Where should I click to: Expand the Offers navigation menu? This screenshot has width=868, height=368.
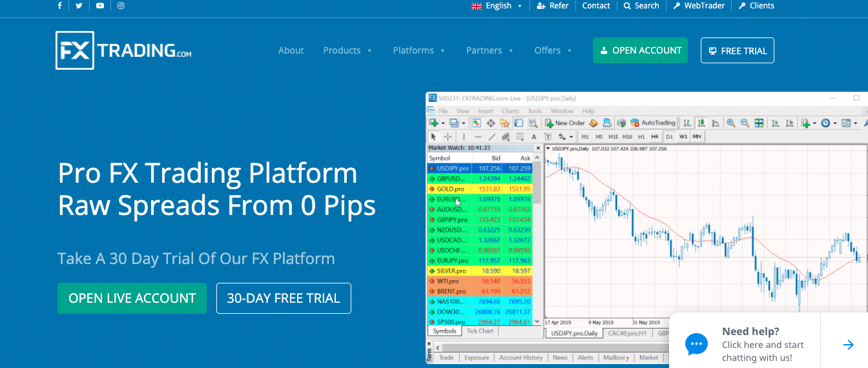pyautogui.click(x=553, y=50)
